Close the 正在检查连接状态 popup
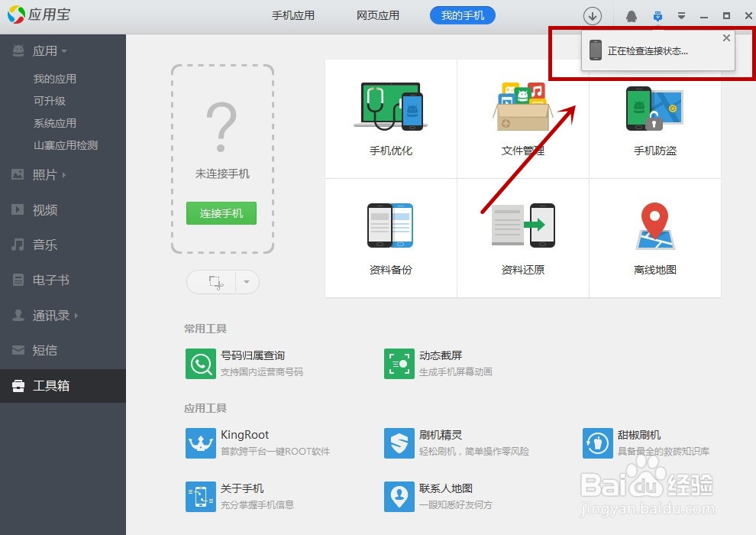Screen dimensions: 756x535 [x=726, y=38]
